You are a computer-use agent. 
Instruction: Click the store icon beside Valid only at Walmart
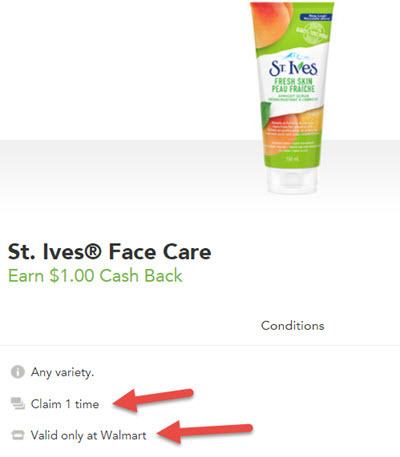pyautogui.click(x=18, y=435)
